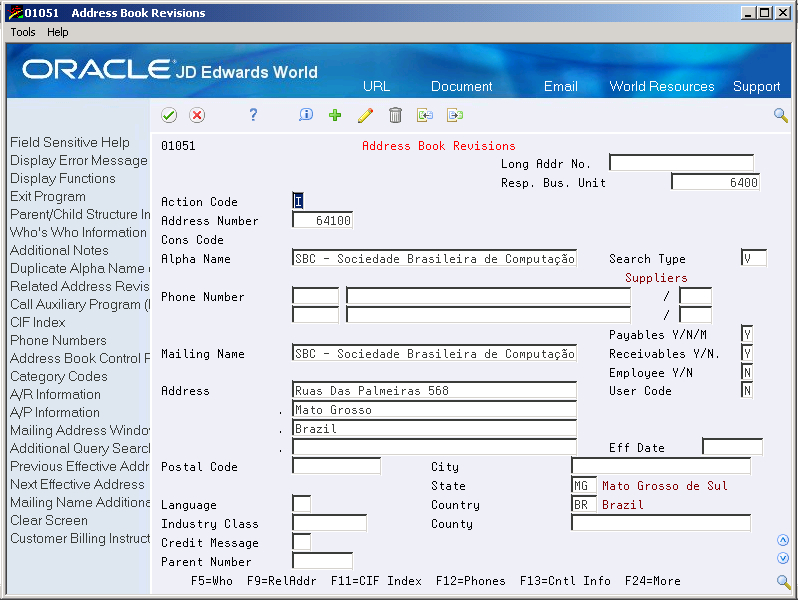The height and width of the screenshot is (600, 798).
Task: Click F12=Phones function key text
Action: pos(470,581)
